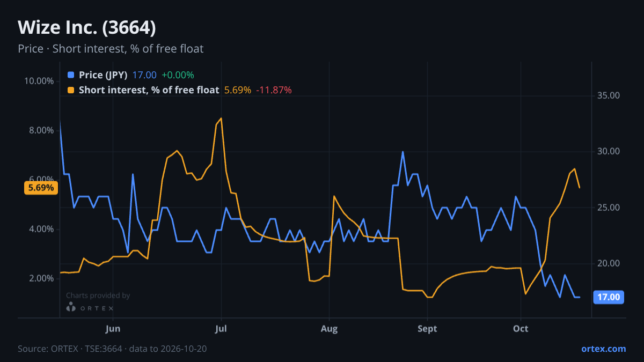Click the blue Price legend swatch
The width and height of the screenshot is (644, 362).
pyautogui.click(x=71, y=75)
